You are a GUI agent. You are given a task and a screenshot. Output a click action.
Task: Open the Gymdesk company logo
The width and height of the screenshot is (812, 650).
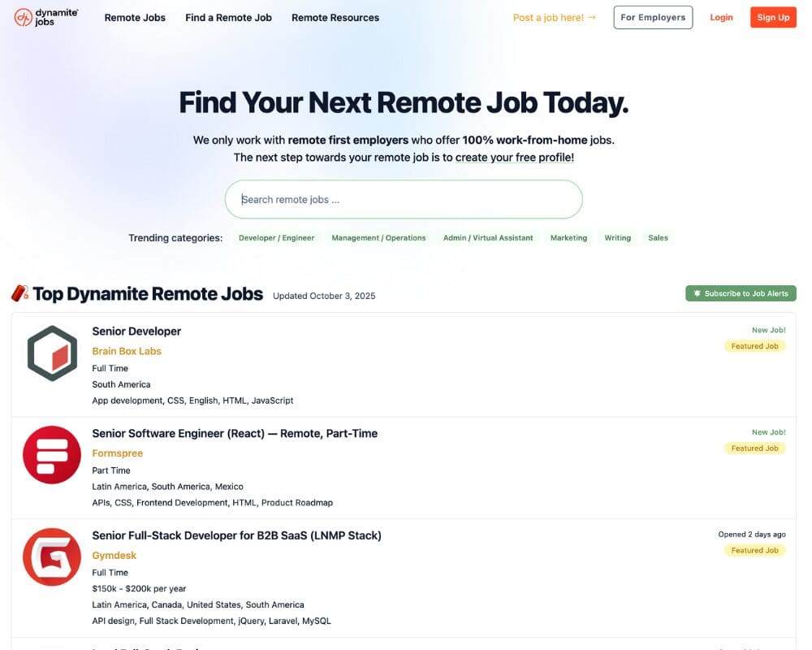(x=52, y=557)
